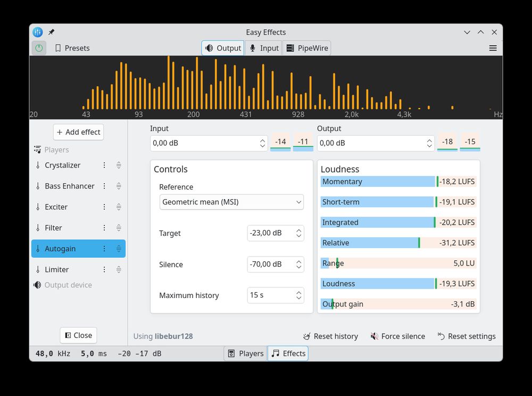This screenshot has height=396, width=532.
Task: Click Limiter reorder handle
Action: click(119, 269)
